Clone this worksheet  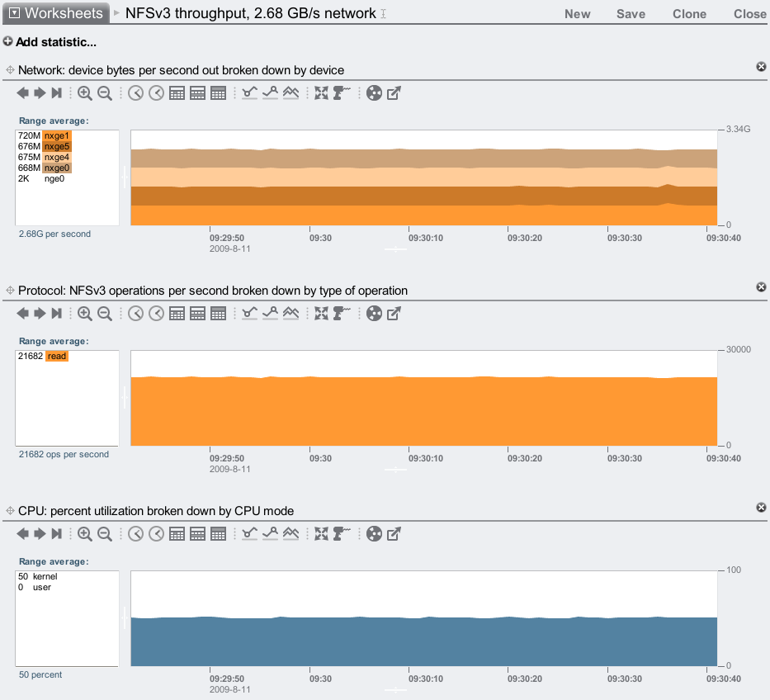coord(689,14)
